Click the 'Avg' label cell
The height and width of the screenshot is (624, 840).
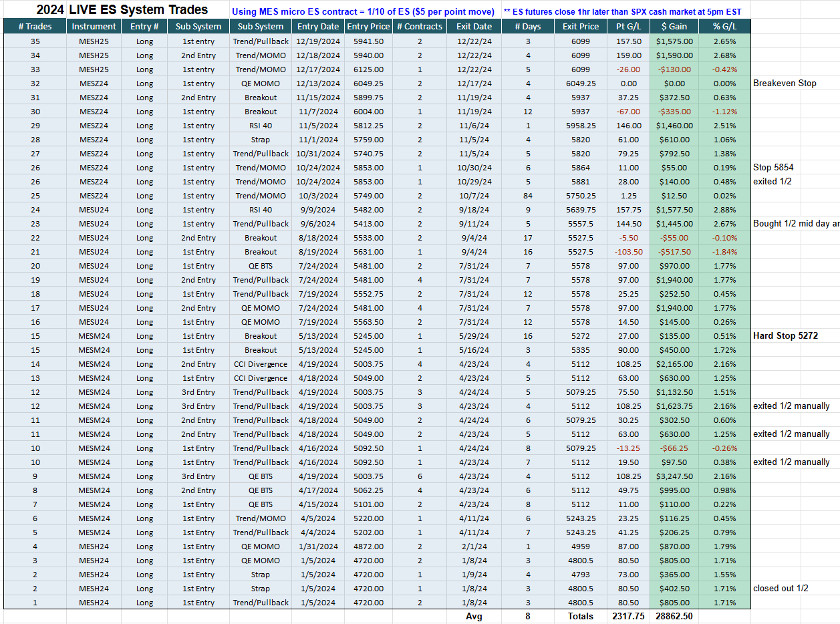tap(474, 616)
